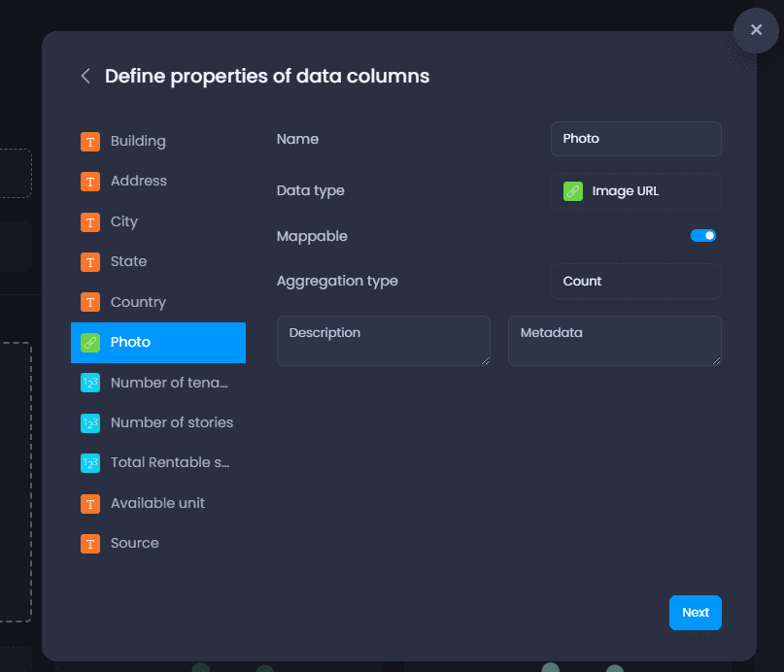Select the City column
Viewport: 784px width, 672px height.
[x=158, y=221]
